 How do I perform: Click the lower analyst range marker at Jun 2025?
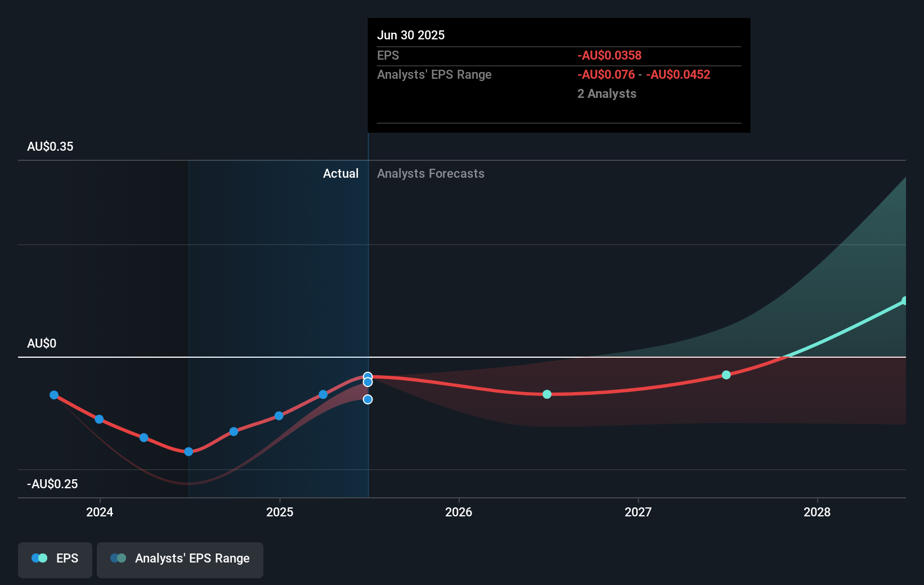pos(367,399)
